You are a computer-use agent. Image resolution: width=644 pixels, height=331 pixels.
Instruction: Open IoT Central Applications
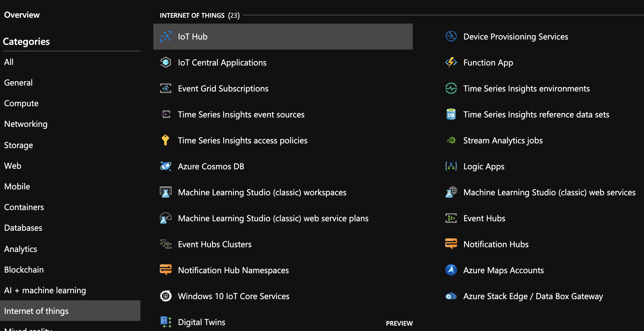(222, 62)
